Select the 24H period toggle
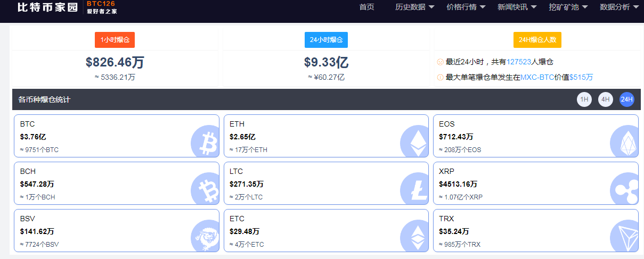 coord(627,99)
